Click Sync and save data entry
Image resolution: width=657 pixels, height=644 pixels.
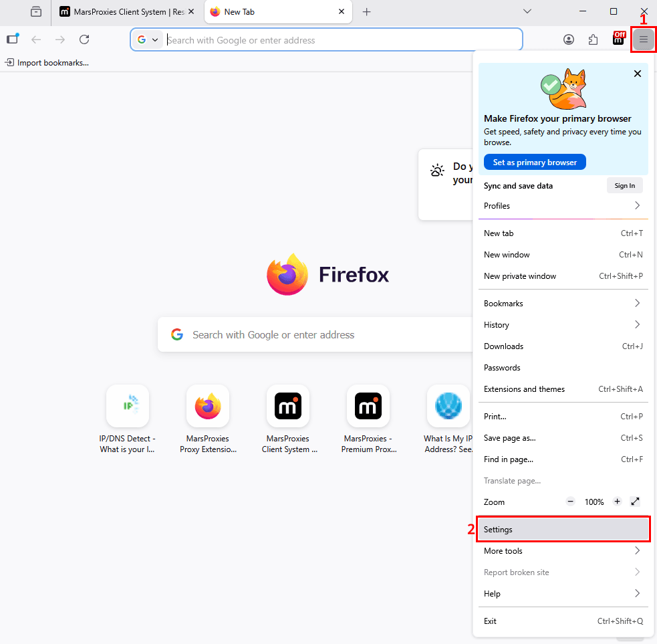[x=518, y=186]
